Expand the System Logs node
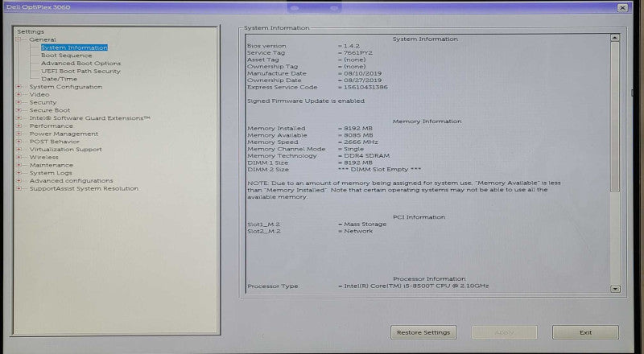This screenshot has width=644, height=354. [19, 172]
